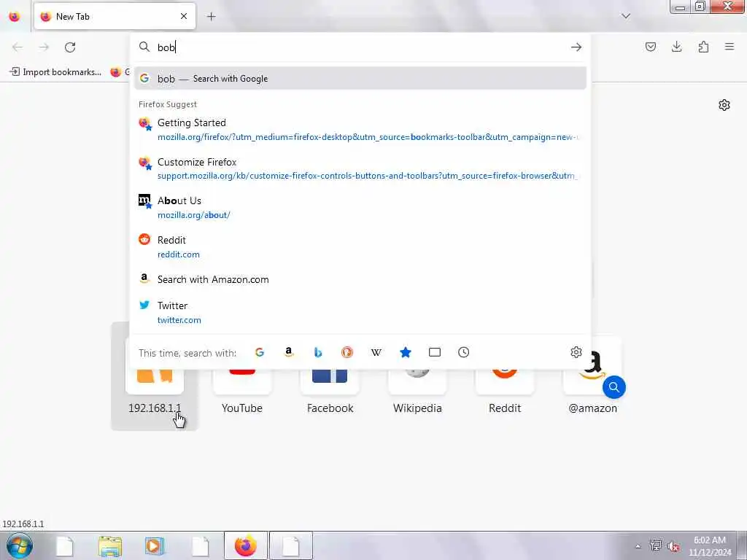The width and height of the screenshot is (747, 560).
Task: Search this time with DuckDuckGo icon
Action: point(347,352)
